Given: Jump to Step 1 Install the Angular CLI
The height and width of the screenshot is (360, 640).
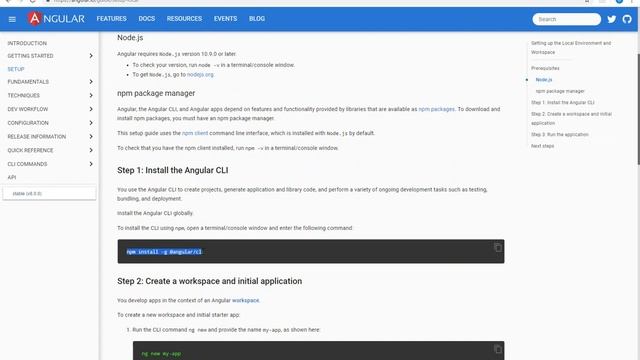Looking at the screenshot, I should pos(562,103).
